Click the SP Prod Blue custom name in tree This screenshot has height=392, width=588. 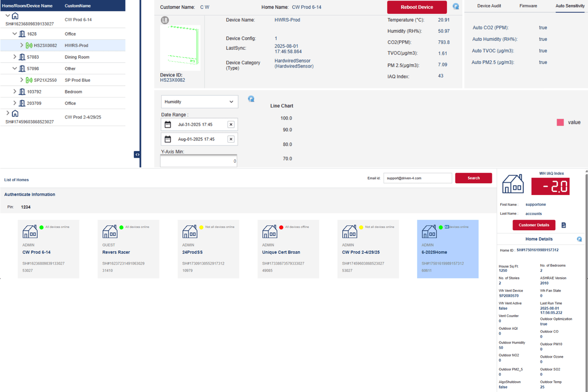click(x=77, y=80)
